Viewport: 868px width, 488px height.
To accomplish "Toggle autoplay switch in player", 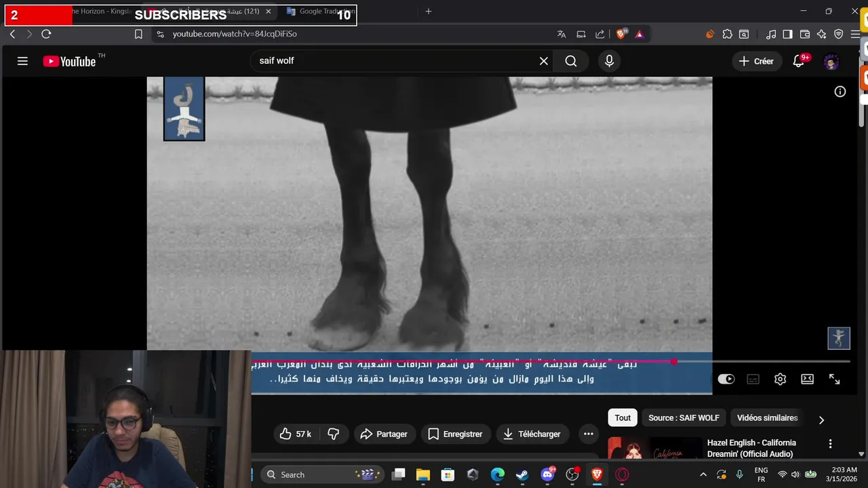I will (726, 379).
